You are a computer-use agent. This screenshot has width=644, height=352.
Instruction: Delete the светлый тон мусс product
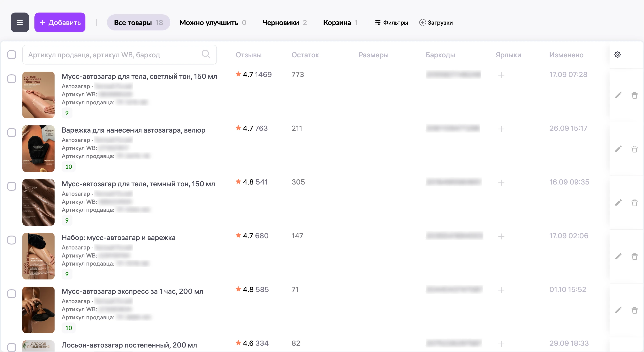[x=635, y=95]
